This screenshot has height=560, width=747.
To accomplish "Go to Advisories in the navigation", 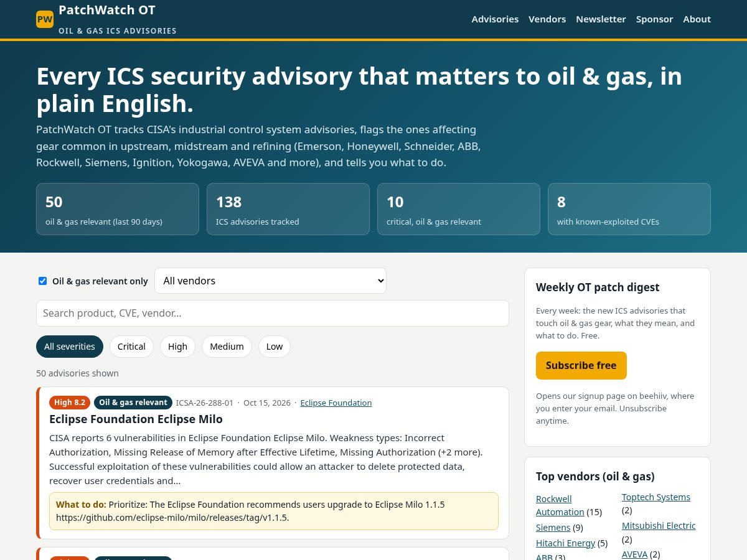I will click(x=495, y=19).
